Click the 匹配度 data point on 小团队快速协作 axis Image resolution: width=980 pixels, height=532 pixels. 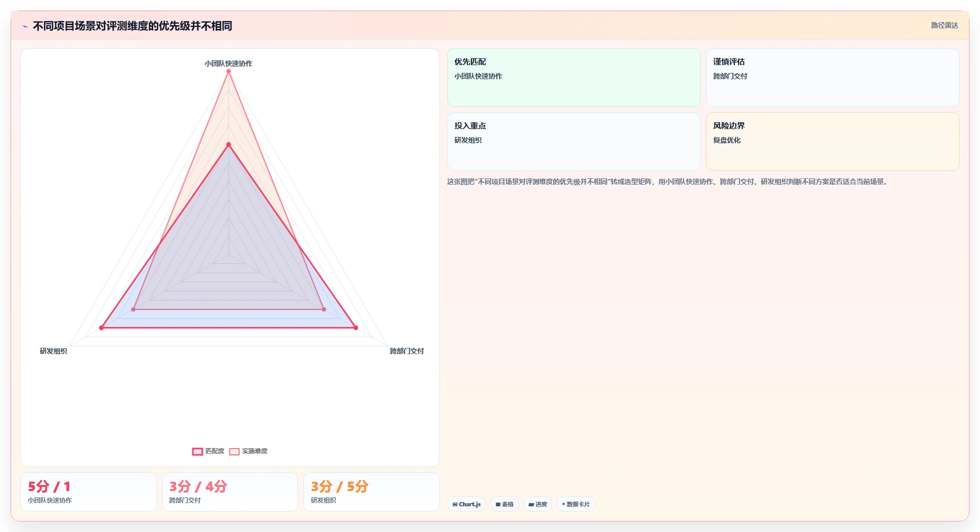click(228, 144)
